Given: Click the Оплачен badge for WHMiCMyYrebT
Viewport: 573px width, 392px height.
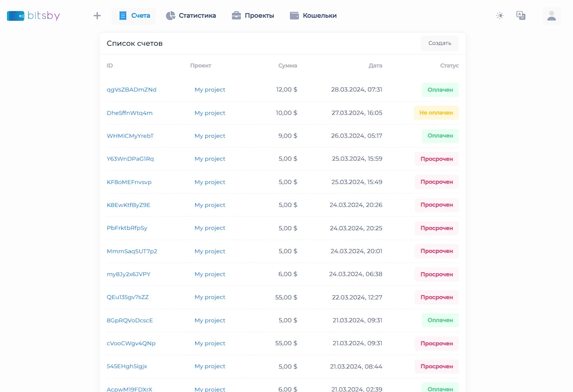Looking at the screenshot, I should click(x=440, y=136).
